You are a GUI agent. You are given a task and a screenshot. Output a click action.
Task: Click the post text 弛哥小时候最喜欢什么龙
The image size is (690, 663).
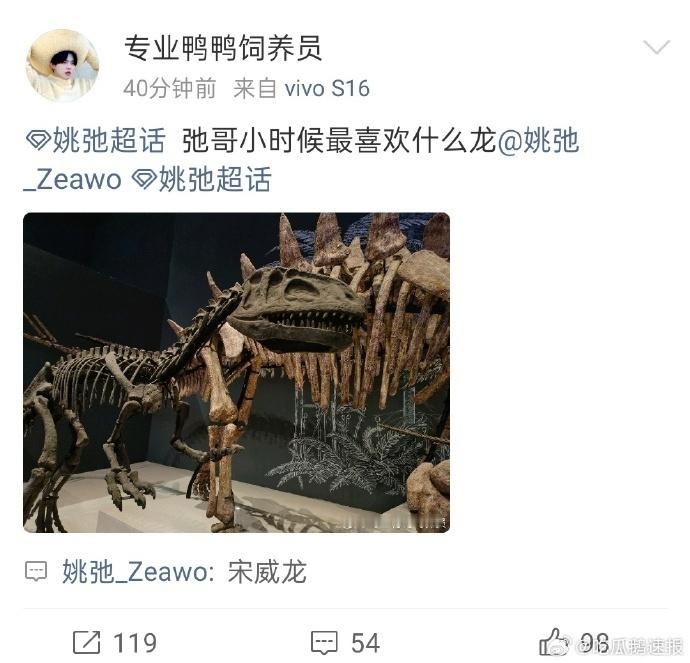coord(339,141)
